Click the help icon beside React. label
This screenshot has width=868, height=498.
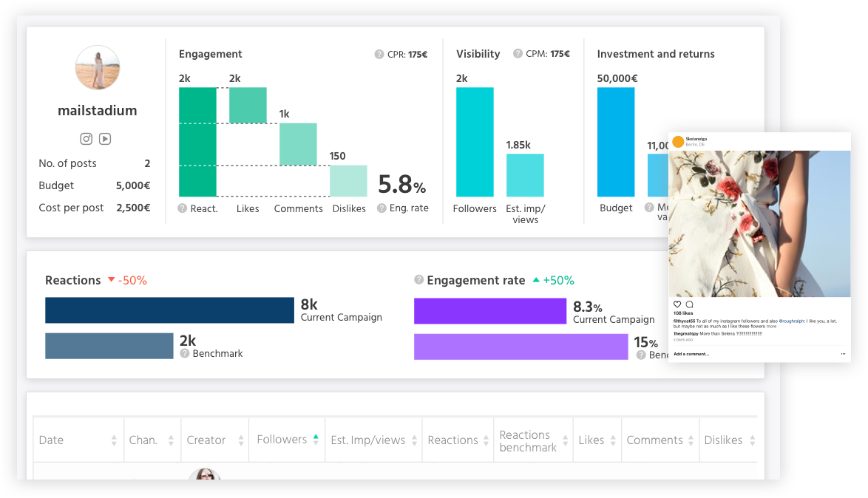183,209
